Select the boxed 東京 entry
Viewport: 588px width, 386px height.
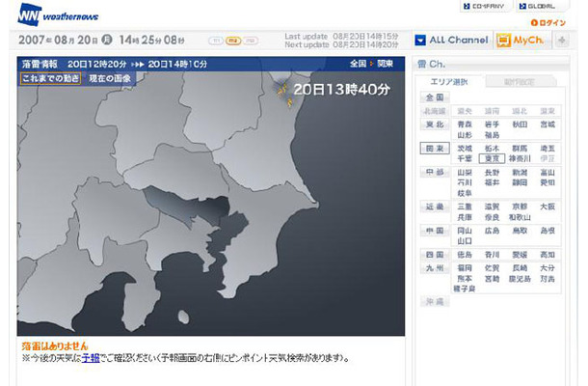click(x=492, y=158)
